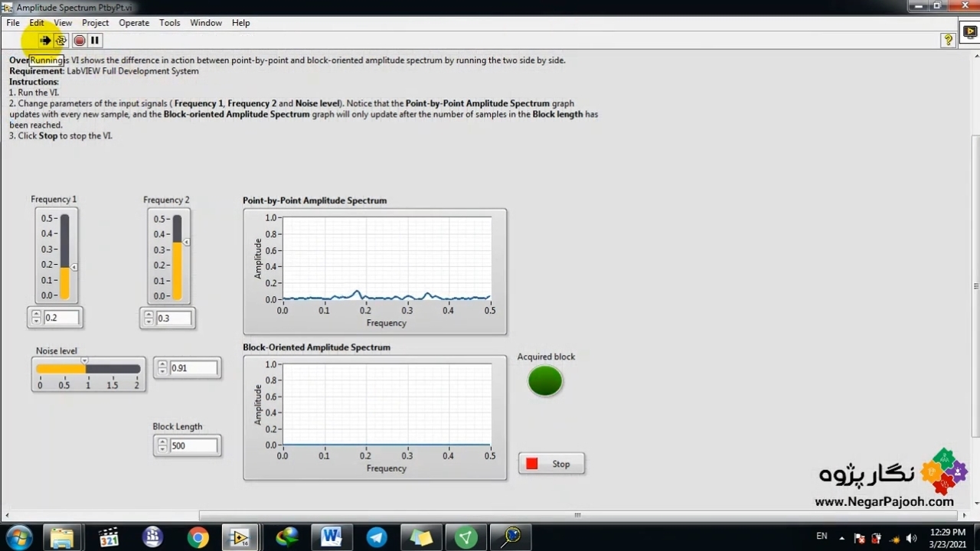Pause the running VI

[95, 41]
